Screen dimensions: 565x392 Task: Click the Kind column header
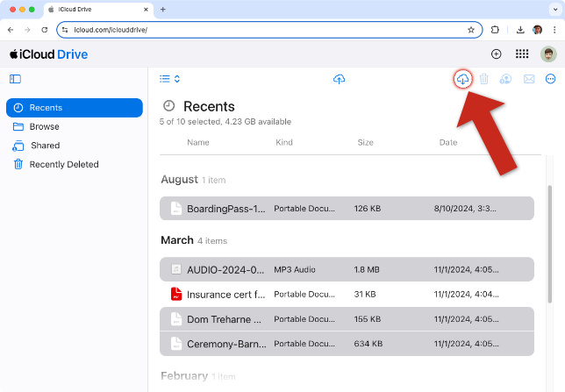(284, 143)
